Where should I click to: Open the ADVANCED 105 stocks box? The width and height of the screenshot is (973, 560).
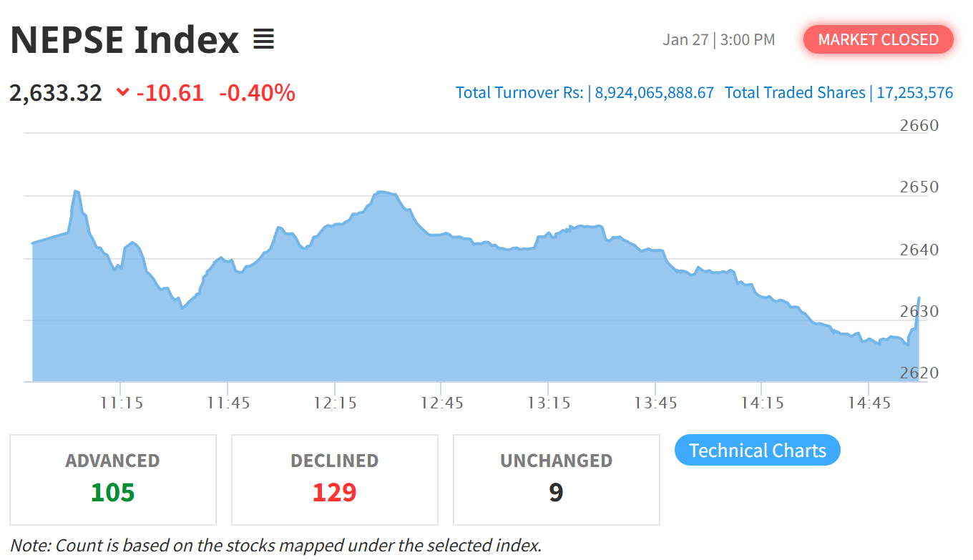pos(113,480)
